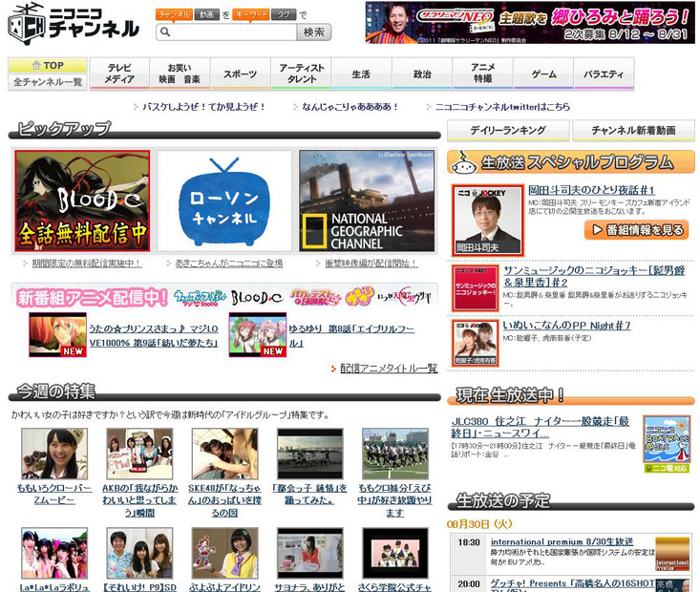Open National Geographic Channel pickup banner
The image size is (700, 592).
(x=367, y=201)
